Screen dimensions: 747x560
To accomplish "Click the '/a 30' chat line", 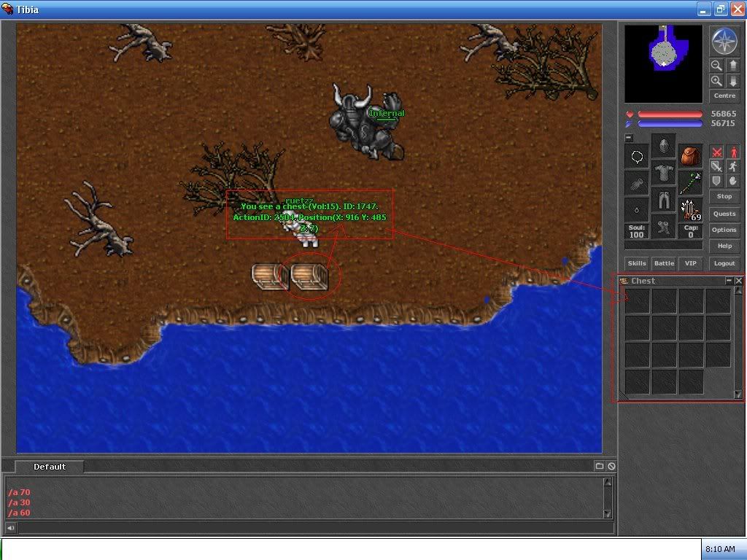I will coord(19,502).
